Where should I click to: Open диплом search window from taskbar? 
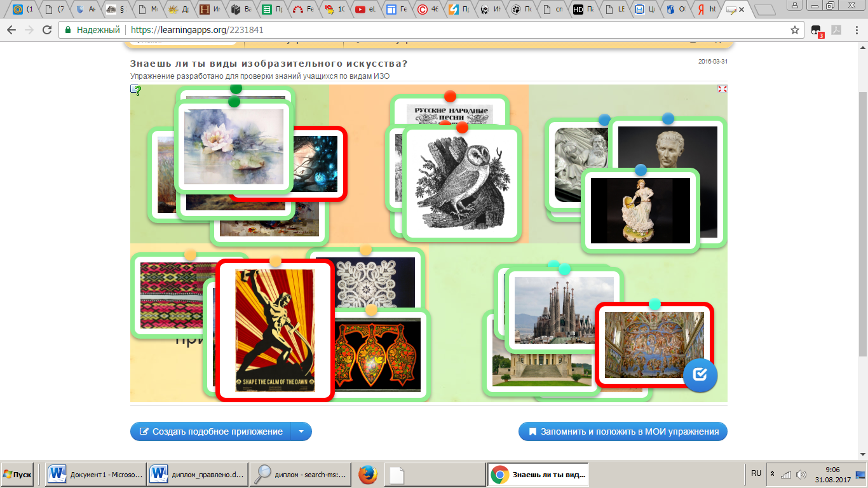(x=300, y=474)
